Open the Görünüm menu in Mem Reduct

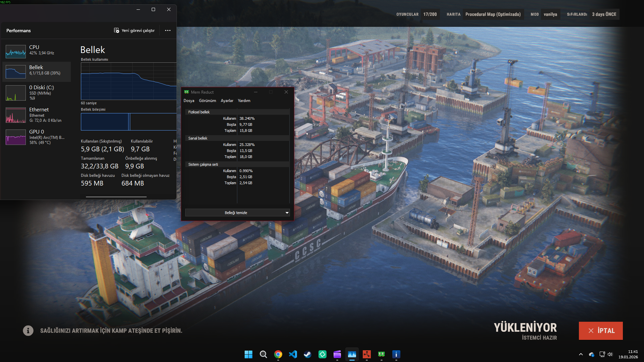[207, 101]
